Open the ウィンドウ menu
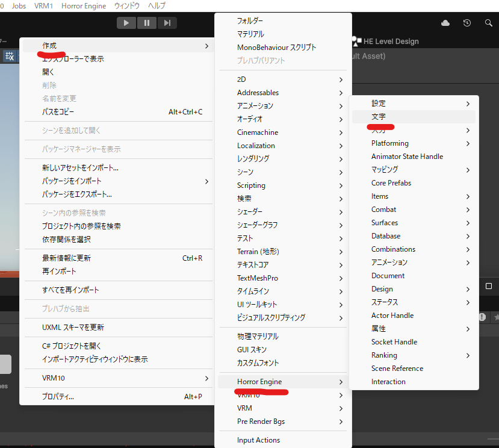This screenshot has height=448, width=499. point(127,6)
